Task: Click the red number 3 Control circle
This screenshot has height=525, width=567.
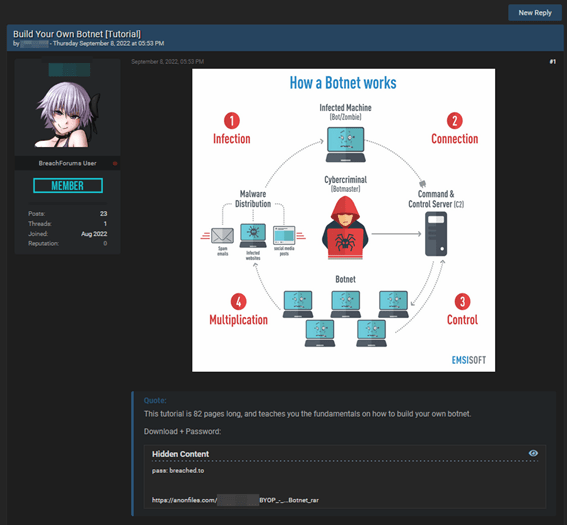Action: coord(462,302)
